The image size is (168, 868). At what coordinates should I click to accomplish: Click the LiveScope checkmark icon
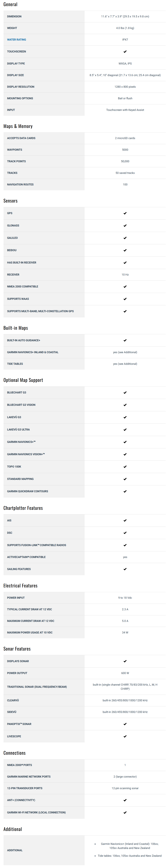pos(125,736)
